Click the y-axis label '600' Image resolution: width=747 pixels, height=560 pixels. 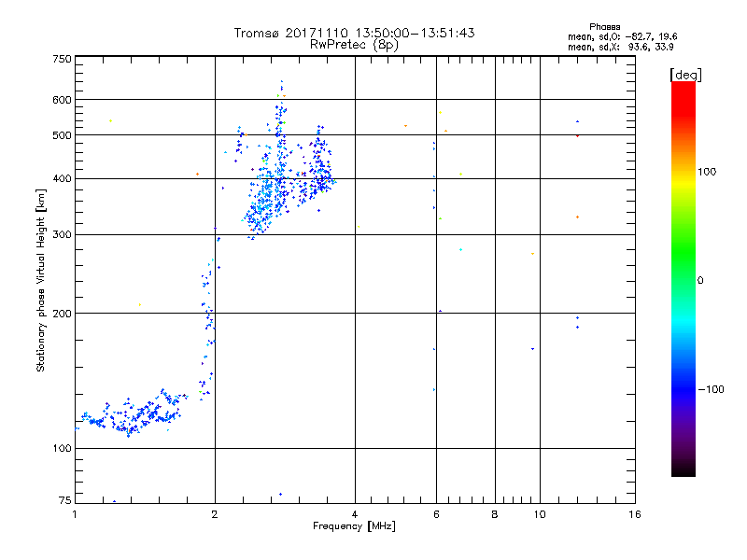tap(62, 100)
